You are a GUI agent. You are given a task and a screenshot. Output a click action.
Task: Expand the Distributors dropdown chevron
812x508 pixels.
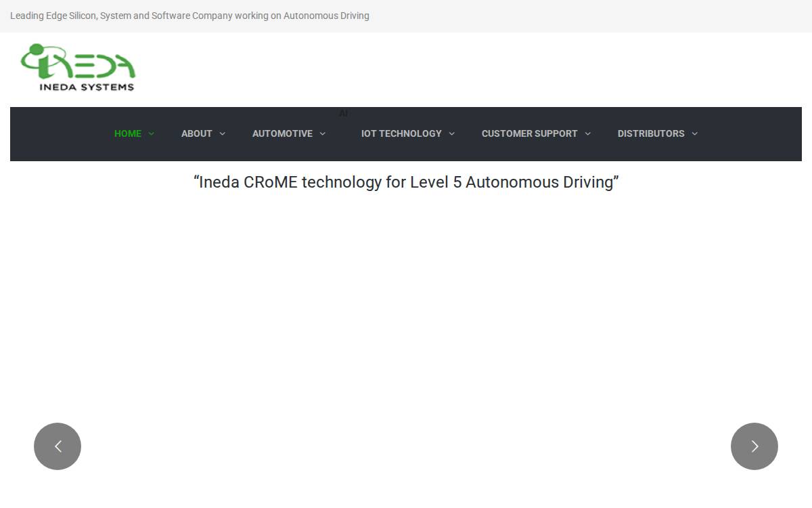694,133
